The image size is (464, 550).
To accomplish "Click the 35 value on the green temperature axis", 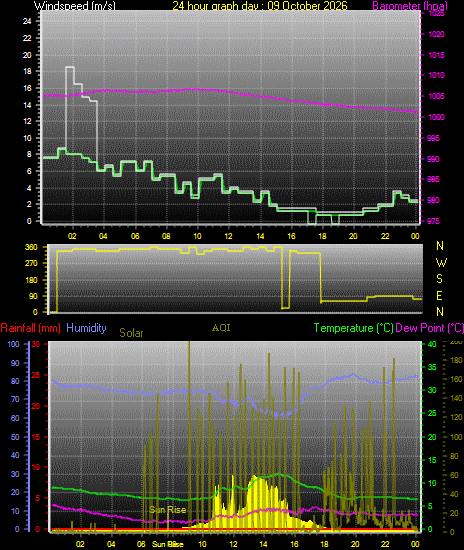I will coord(432,367).
